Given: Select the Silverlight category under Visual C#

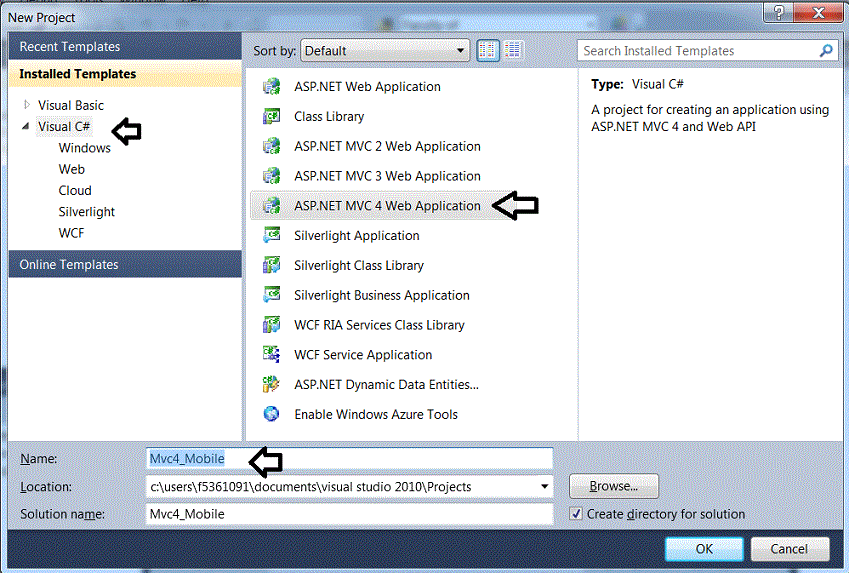Looking at the screenshot, I should 87,212.
